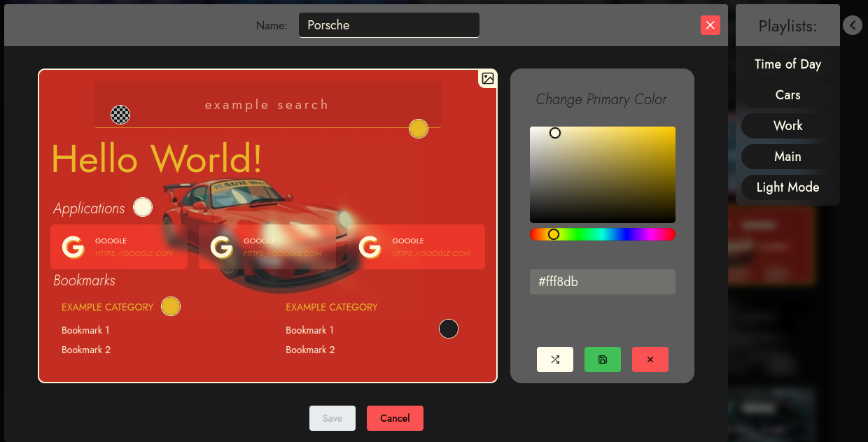Click the green save color button
Screen dimensions: 868x442
(x=603, y=359)
